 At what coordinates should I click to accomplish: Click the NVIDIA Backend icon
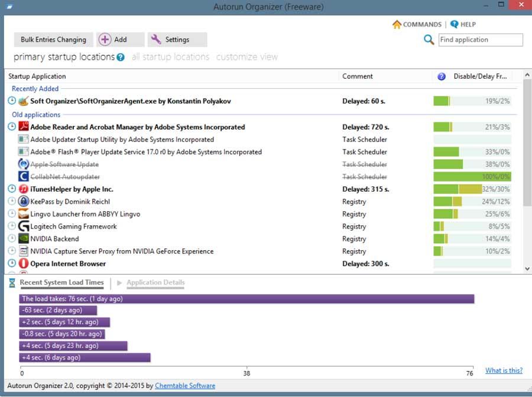24,239
